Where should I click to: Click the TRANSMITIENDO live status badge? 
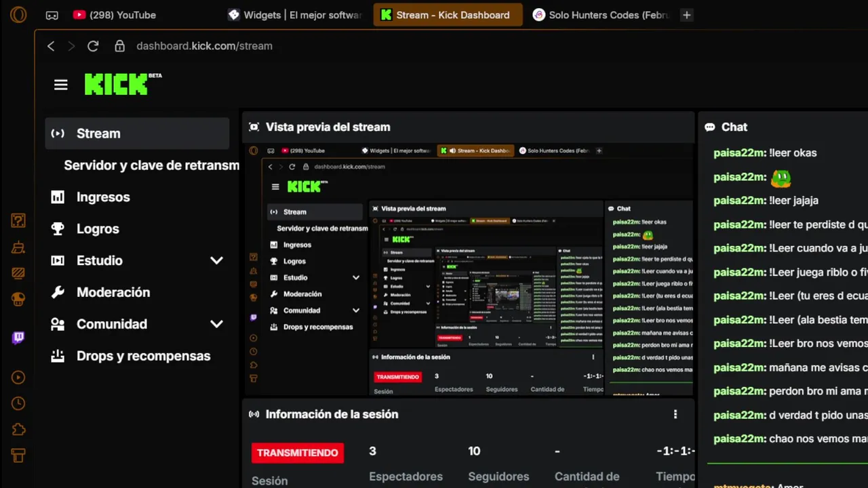coord(297,453)
